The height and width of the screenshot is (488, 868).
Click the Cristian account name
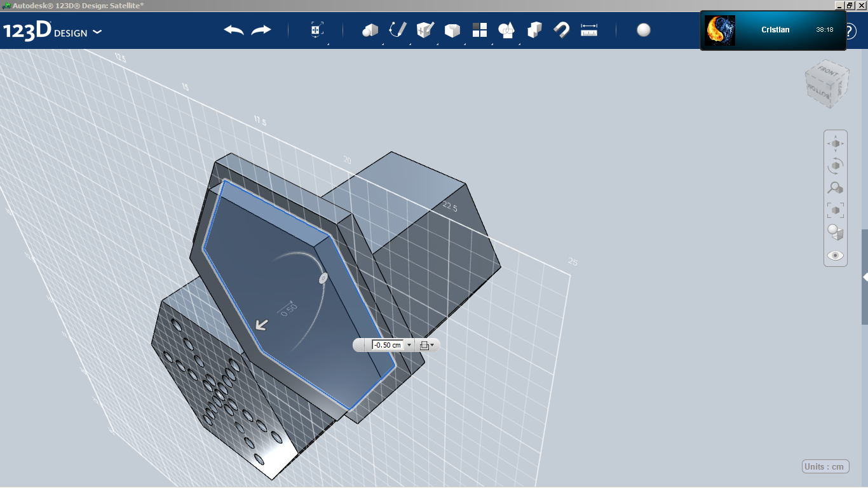775,30
